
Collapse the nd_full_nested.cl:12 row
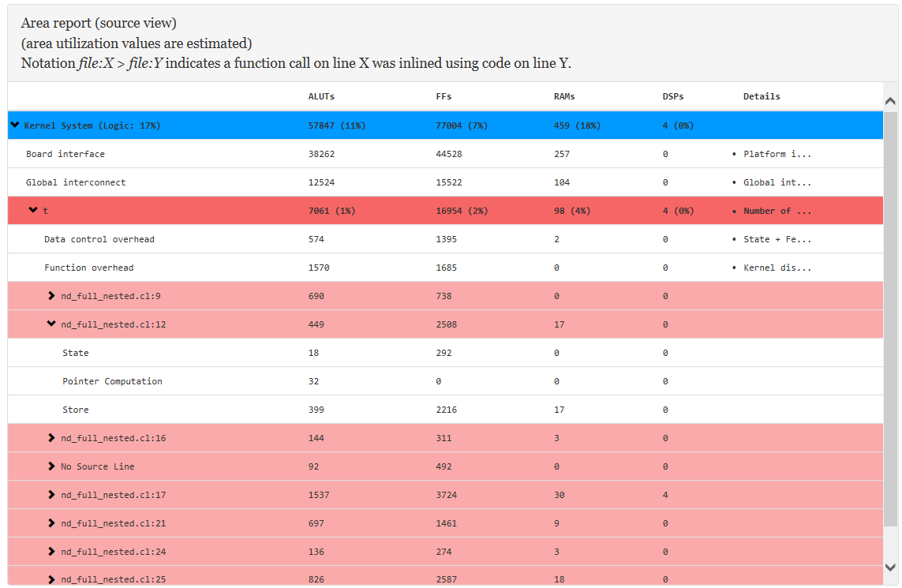coord(52,324)
